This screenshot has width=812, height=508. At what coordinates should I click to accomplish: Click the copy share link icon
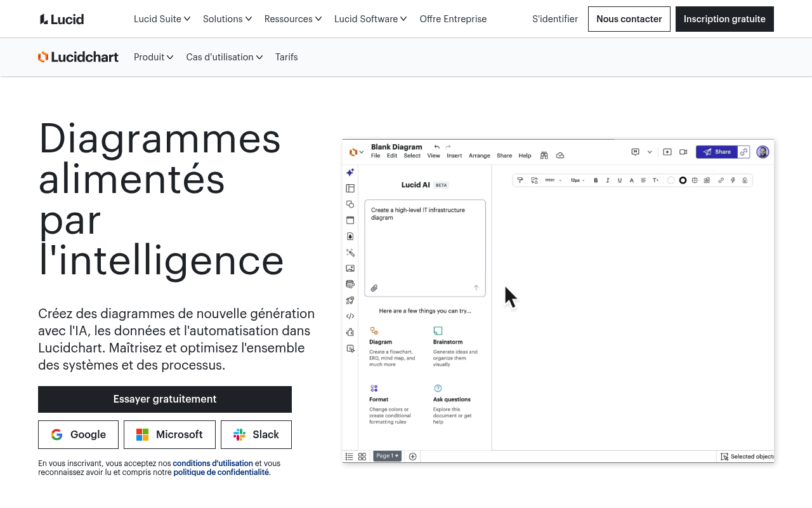coord(744,152)
